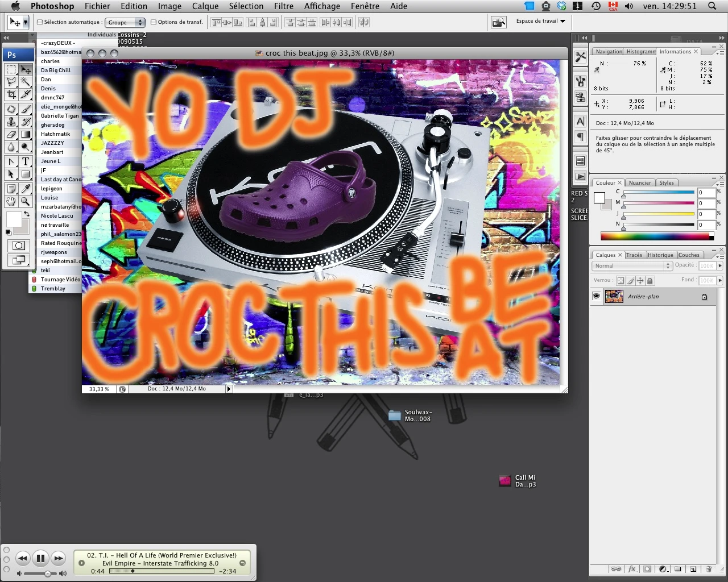Choose the Horizontal Type tool
This screenshot has width=728, height=582.
coord(26,161)
